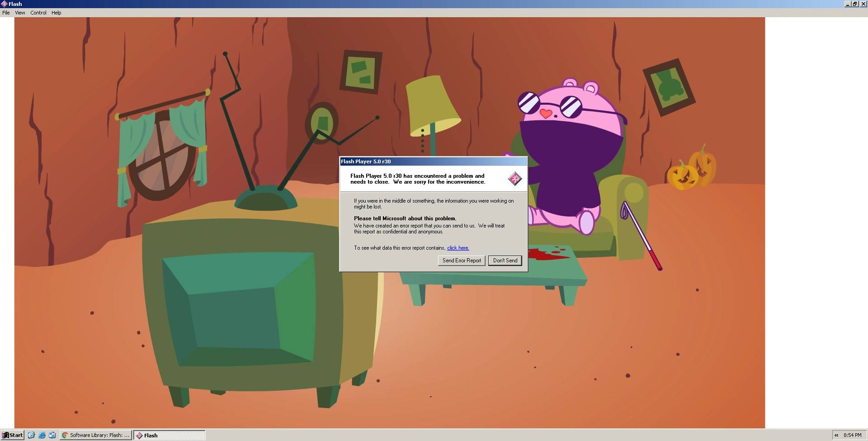The image size is (868, 441).
Task: Open Outlook Express from the quick launch
Action: (x=52, y=435)
